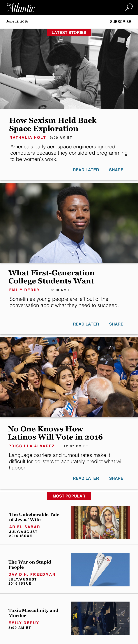
Task: Share the First-Generation College Students article
Action: pos(116,324)
